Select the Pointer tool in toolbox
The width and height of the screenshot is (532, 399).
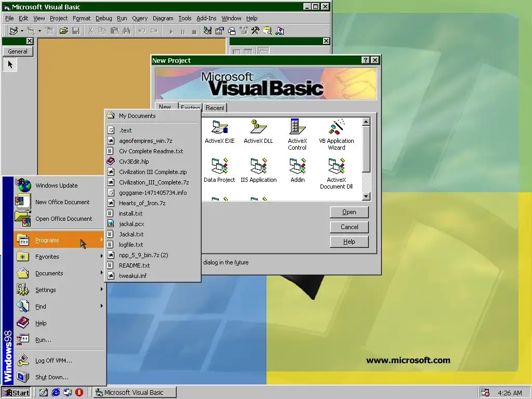[10, 64]
